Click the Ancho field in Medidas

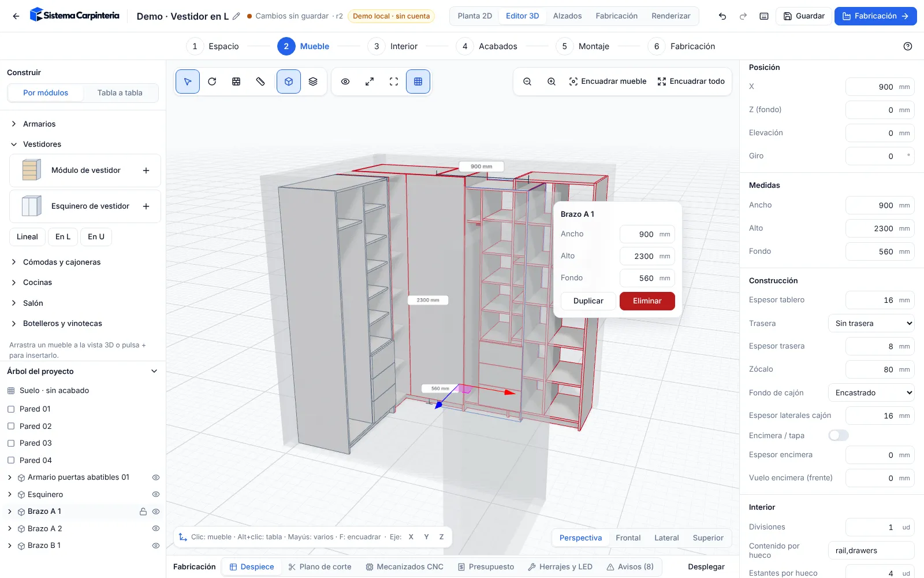click(x=880, y=205)
